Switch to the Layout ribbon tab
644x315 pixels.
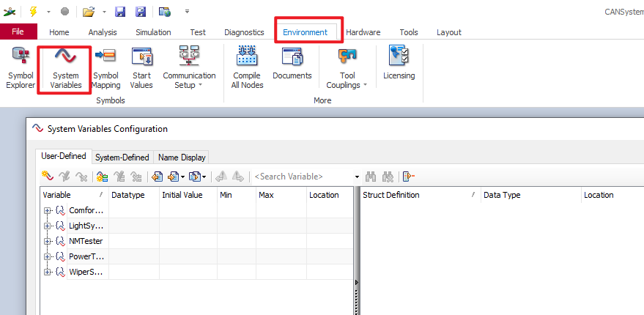pos(449,32)
